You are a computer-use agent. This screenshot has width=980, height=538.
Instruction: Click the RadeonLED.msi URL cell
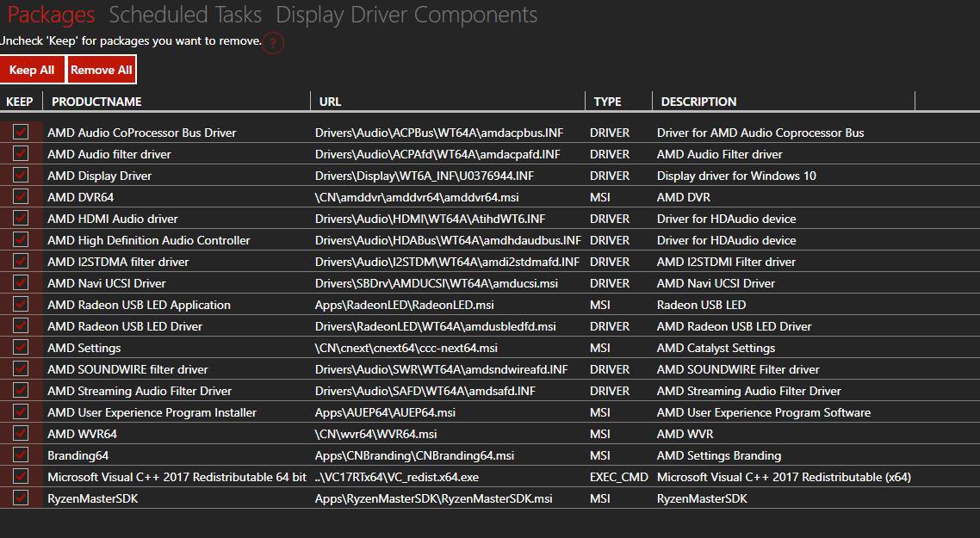405,305
